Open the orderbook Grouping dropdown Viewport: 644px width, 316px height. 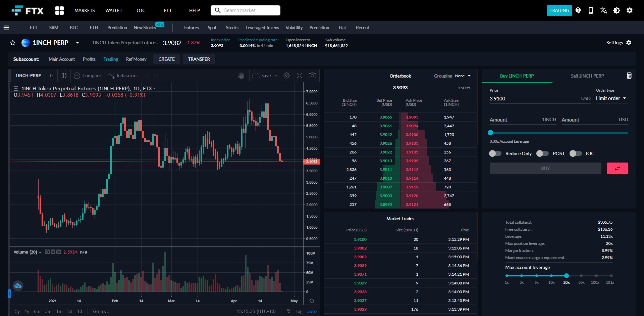(x=463, y=76)
